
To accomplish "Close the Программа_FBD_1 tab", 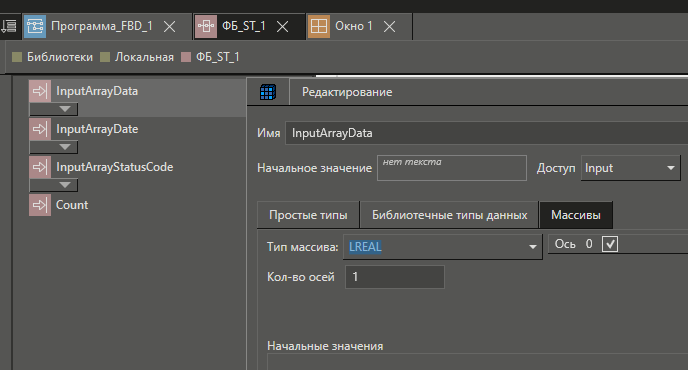I will tap(169, 27).
